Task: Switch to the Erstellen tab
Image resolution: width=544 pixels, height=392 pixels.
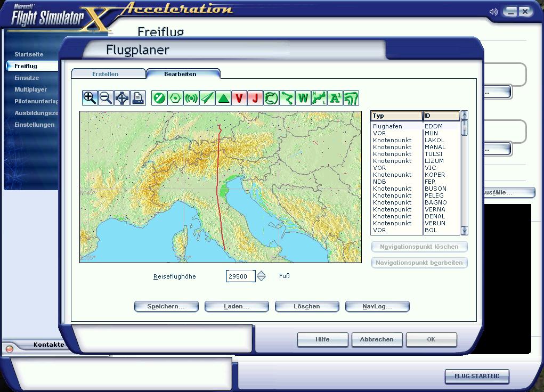Action: tap(105, 74)
